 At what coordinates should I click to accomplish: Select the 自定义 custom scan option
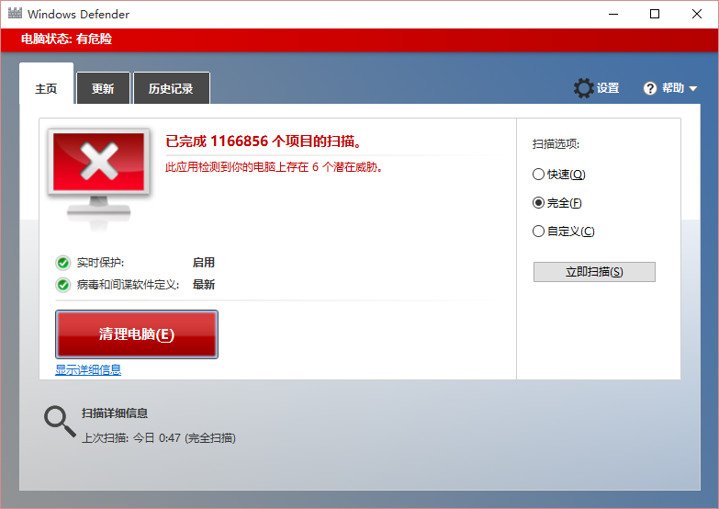[539, 232]
